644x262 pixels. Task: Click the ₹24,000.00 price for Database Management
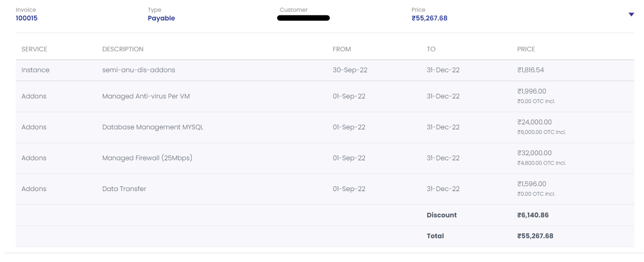pos(534,122)
